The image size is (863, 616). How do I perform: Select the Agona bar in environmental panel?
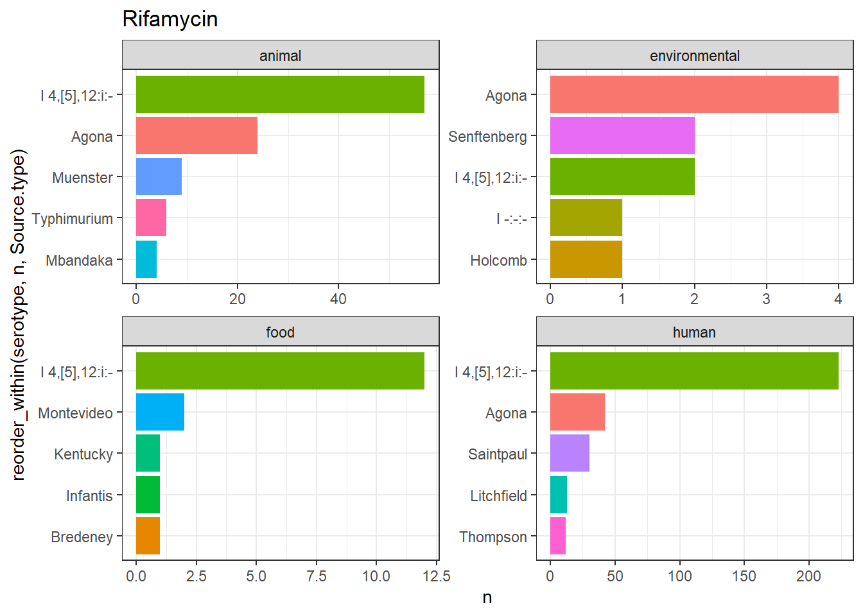[694, 94]
